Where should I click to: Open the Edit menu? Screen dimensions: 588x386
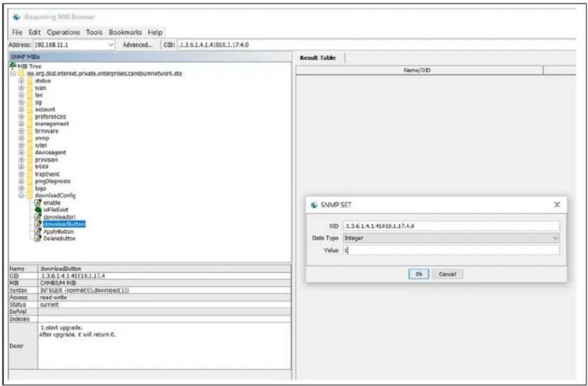click(35, 32)
